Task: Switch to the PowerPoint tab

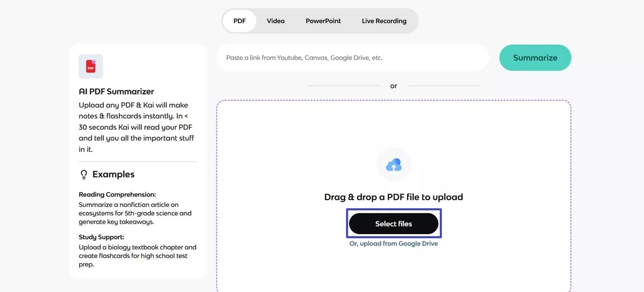Action: (323, 21)
